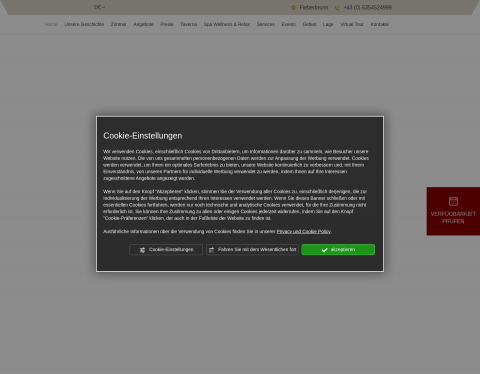Open the Privacy und Cookie Policy link
The height and width of the screenshot is (374, 480).
pyautogui.click(x=304, y=231)
